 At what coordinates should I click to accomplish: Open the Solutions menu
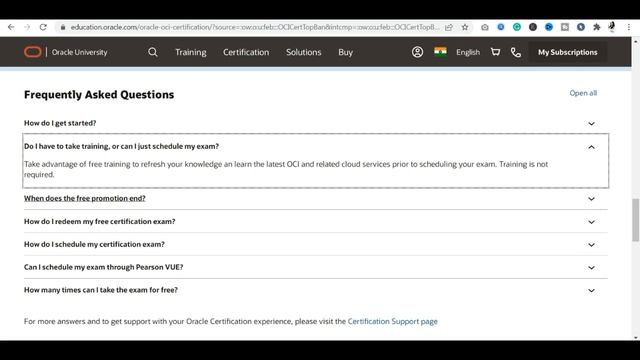click(304, 52)
